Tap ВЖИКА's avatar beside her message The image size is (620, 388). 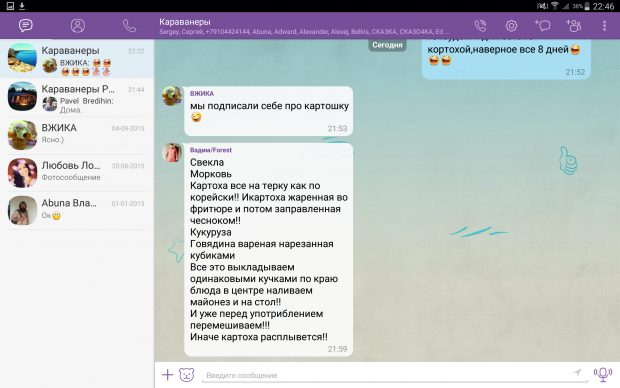pyautogui.click(x=172, y=96)
